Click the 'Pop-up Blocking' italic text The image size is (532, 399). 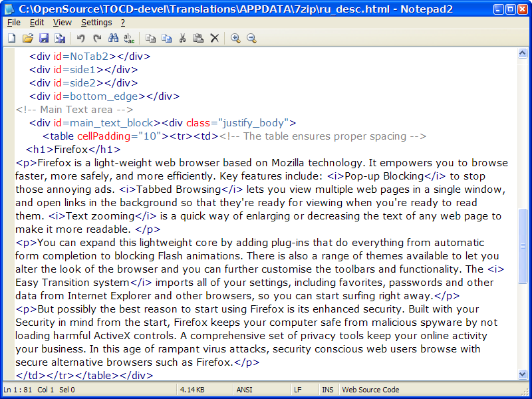pos(384,176)
